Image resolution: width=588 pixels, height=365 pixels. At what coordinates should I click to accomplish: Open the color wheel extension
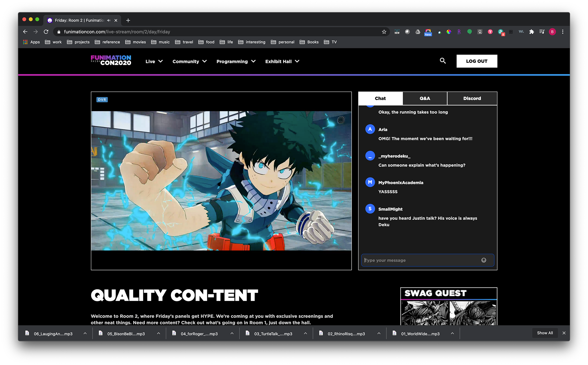click(449, 32)
